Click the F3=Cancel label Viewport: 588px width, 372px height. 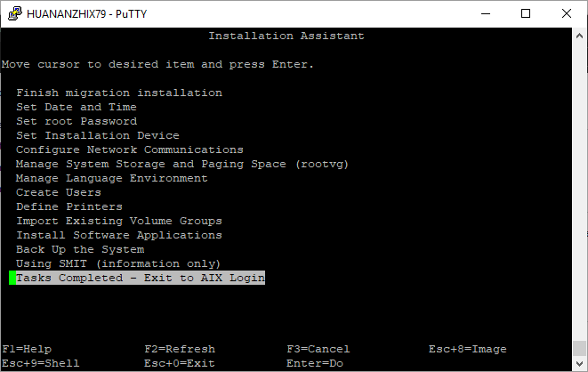point(318,349)
